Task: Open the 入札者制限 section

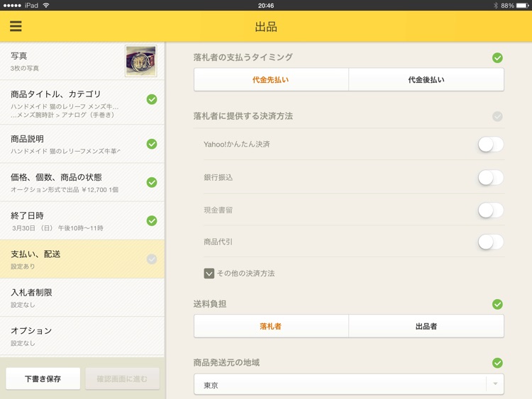Action: [82, 298]
